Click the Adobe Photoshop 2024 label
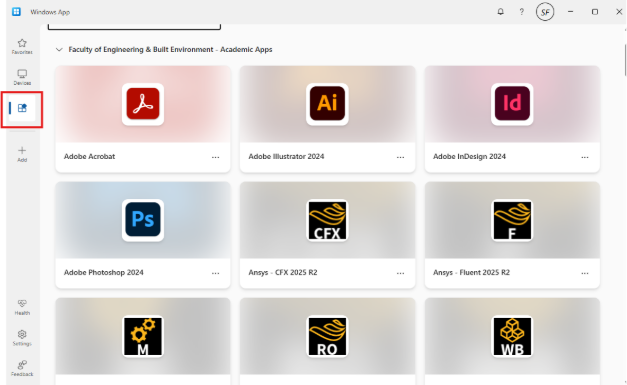This screenshot has width=627, height=385. coord(104,273)
